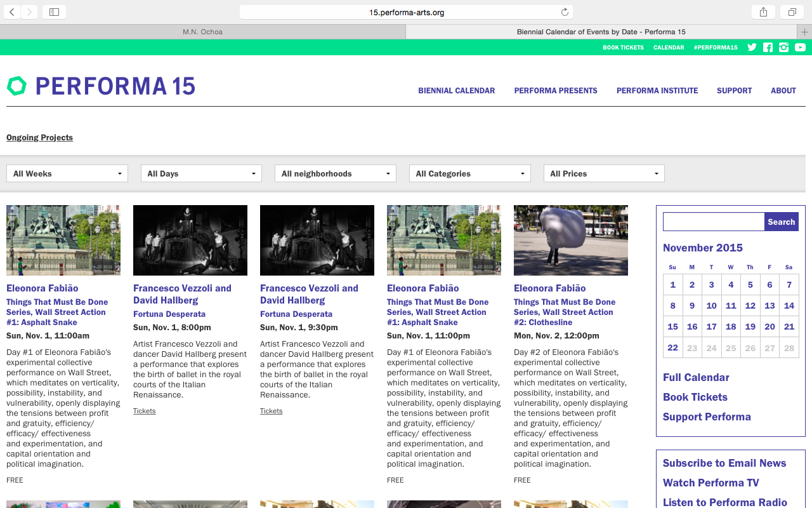Open Performa's Twitter icon link

pos(752,48)
